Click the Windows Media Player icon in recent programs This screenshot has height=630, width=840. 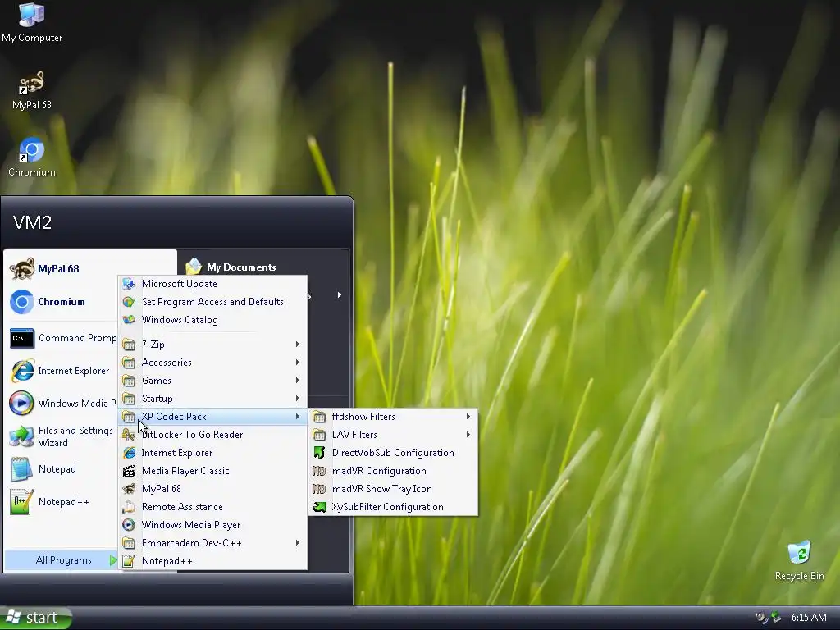(x=22, y=404)
